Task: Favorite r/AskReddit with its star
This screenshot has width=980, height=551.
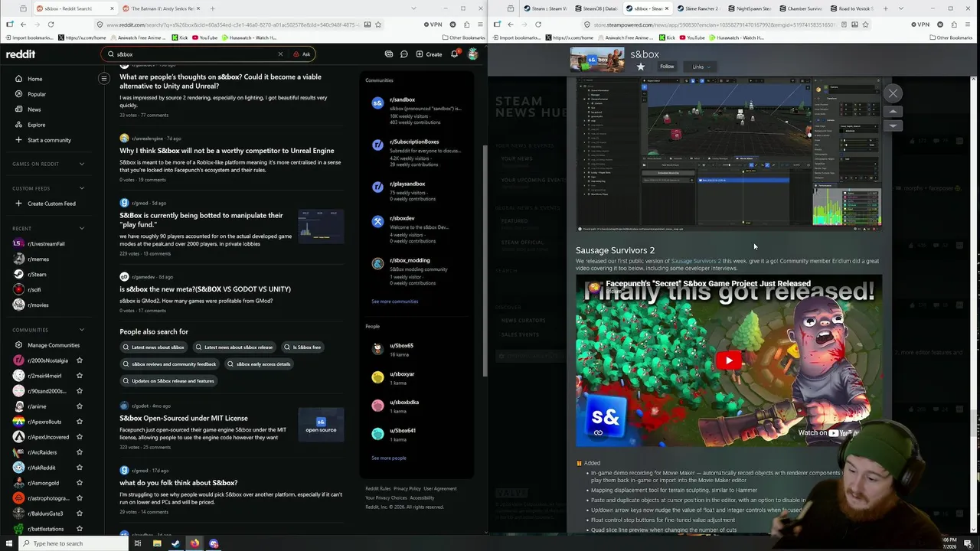Action: tap(80, 468)
